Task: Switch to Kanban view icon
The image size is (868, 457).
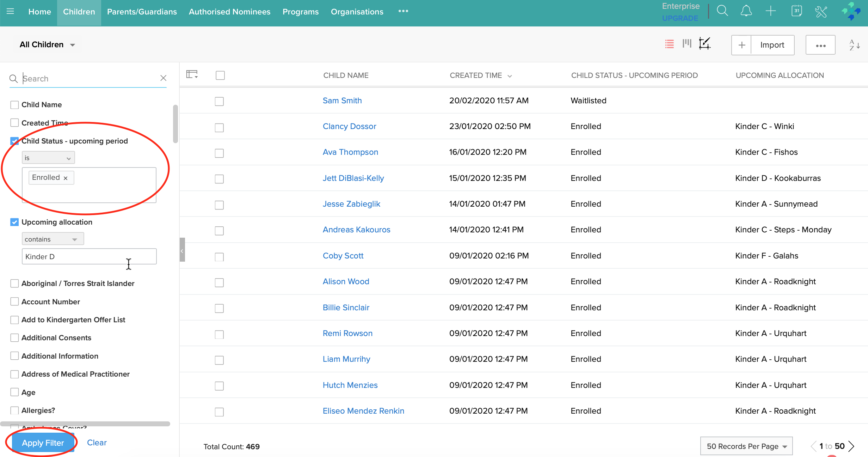Action: coord(687,44)
